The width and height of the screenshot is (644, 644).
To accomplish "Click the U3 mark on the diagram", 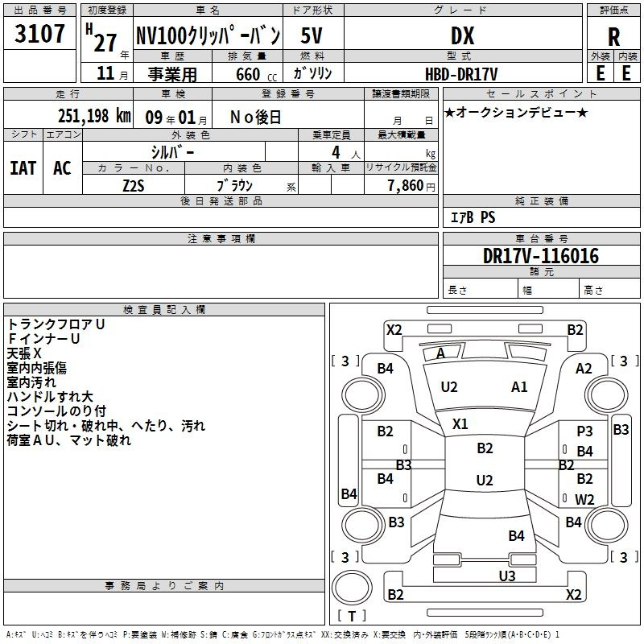I will tap(507, 576).
